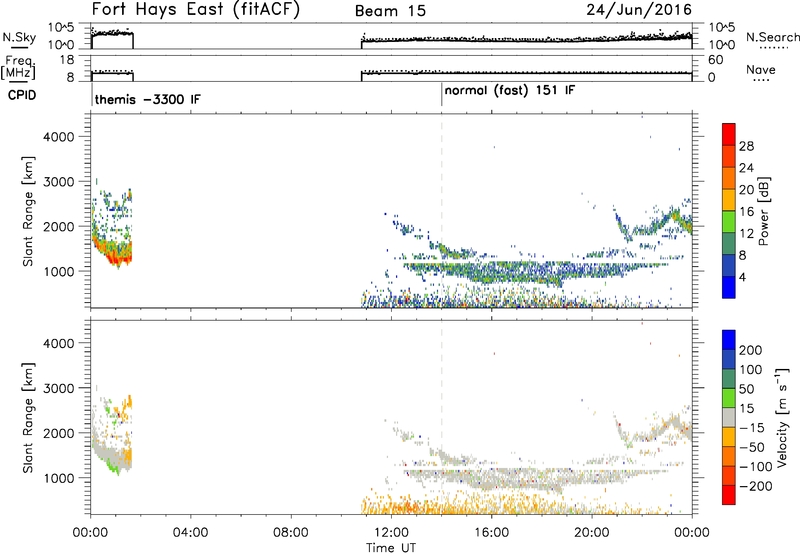This screenshot has width=800, height=554.
Task: Click the 'Nave' legend label
Action: tap(760, 69)
